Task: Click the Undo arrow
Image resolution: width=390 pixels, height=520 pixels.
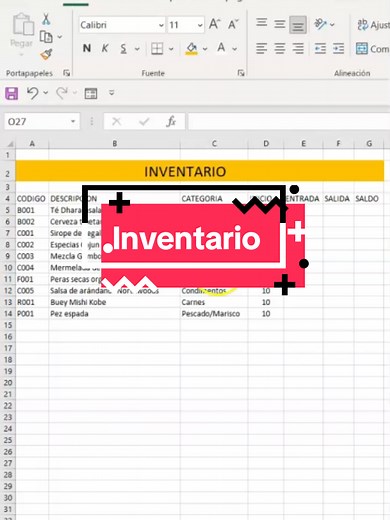Action: pos(32,93)
